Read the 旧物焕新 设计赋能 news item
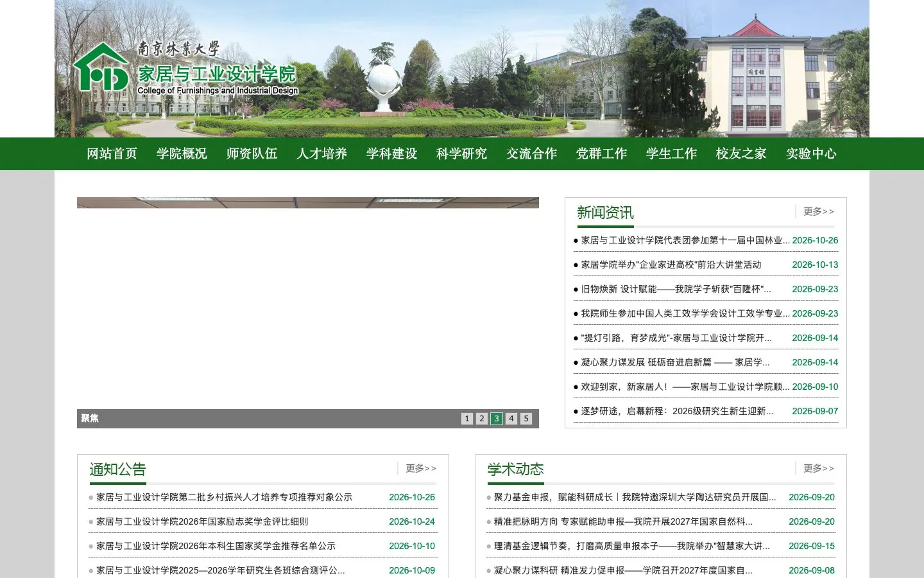 click(676, 289)
